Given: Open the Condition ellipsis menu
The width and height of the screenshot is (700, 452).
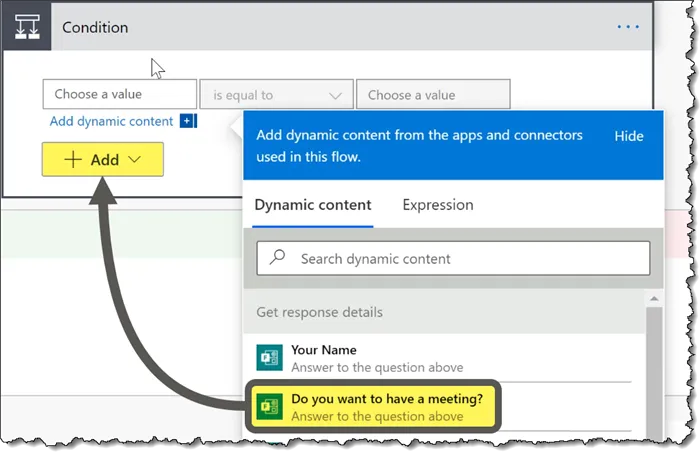Looking at the screenshot, I should (x=628, y=27).
